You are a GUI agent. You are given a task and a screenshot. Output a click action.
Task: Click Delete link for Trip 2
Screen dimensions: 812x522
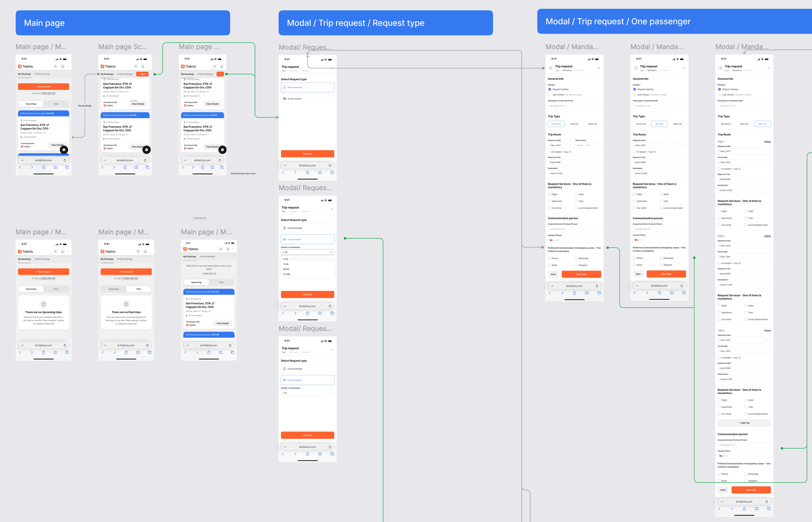767,236
